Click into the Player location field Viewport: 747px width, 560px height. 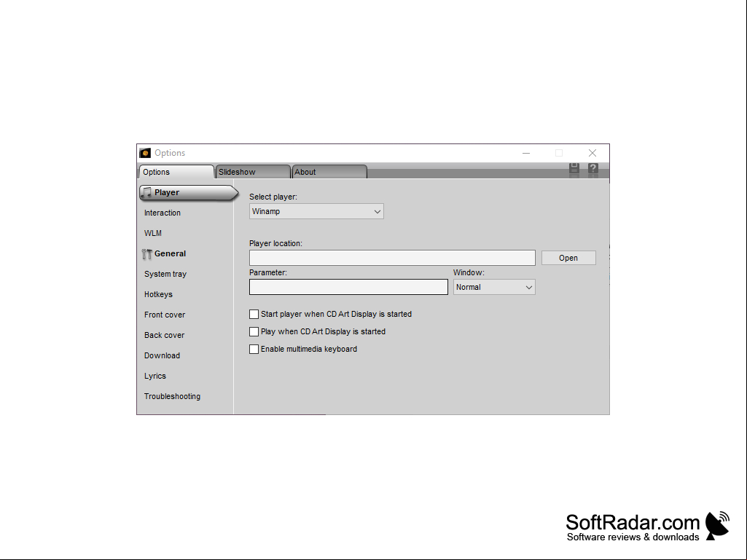click(x=392, y=258)
